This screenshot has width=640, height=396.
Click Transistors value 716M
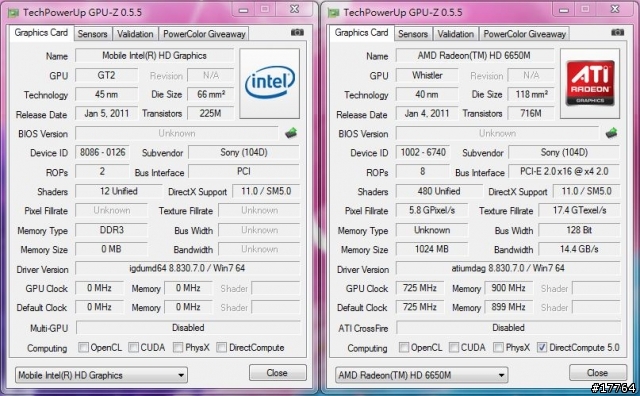click(531, 113)
